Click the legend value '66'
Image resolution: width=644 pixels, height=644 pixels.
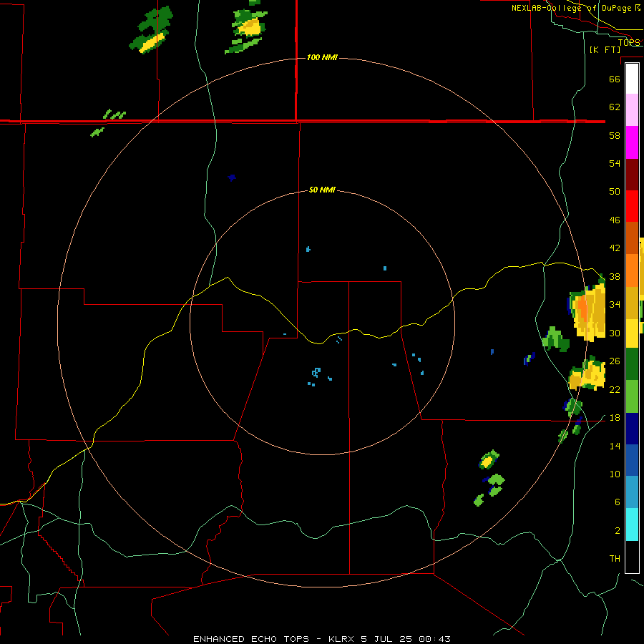pyautogui.click(x=615, y=79)
